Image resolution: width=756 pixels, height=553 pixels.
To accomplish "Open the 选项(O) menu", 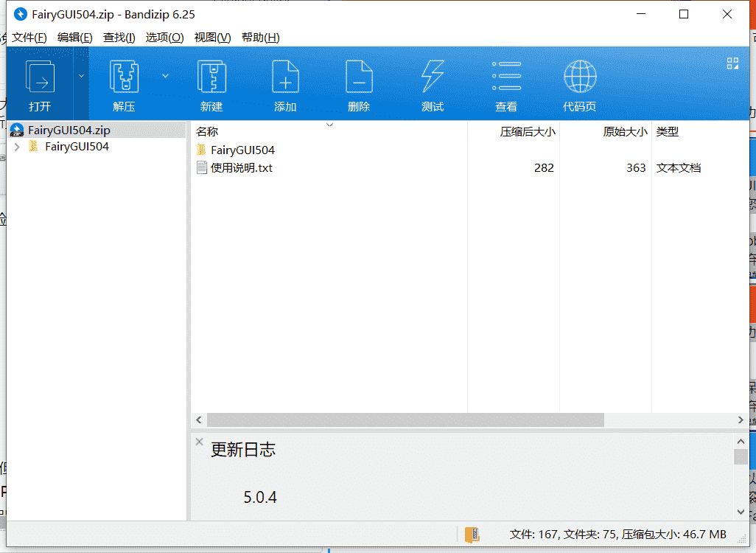I will (164, 37).
